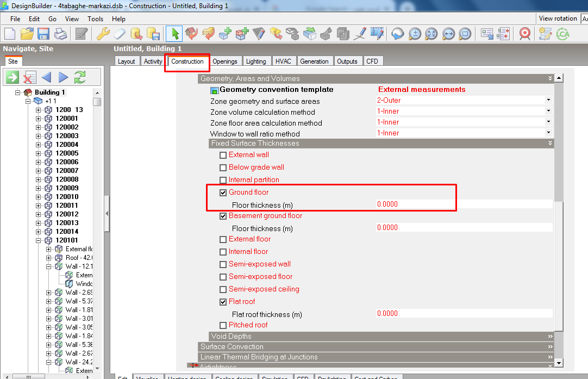Viewport: 588px width, 379px height.
Task: Click the eraser icon in the toolbar
Action: click(120, 34)
